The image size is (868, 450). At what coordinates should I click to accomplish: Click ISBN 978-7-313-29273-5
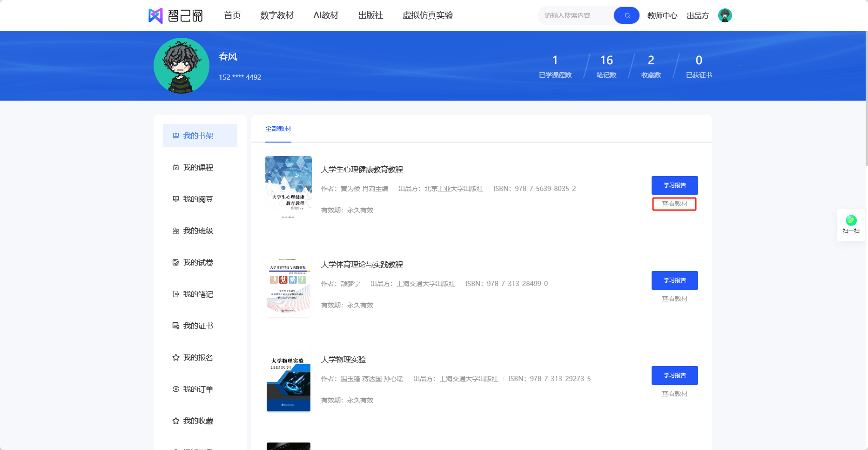click(550, 379)
